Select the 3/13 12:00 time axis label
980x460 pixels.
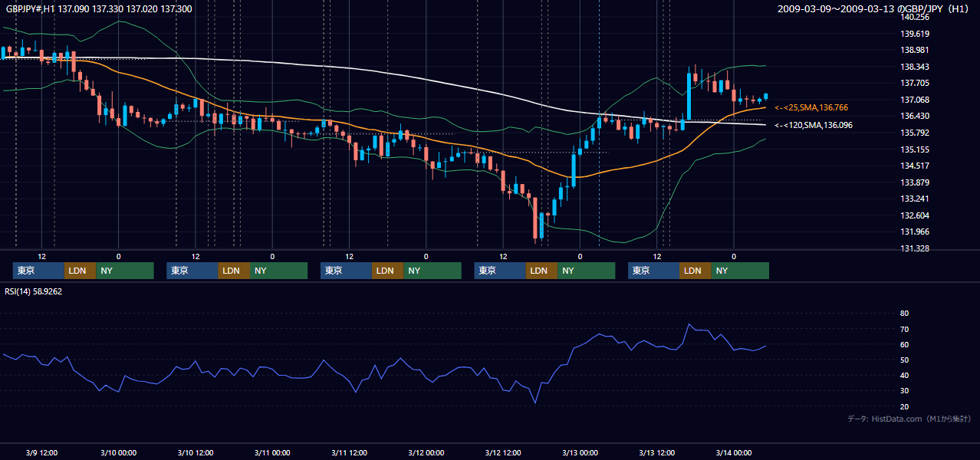point(657,452)
